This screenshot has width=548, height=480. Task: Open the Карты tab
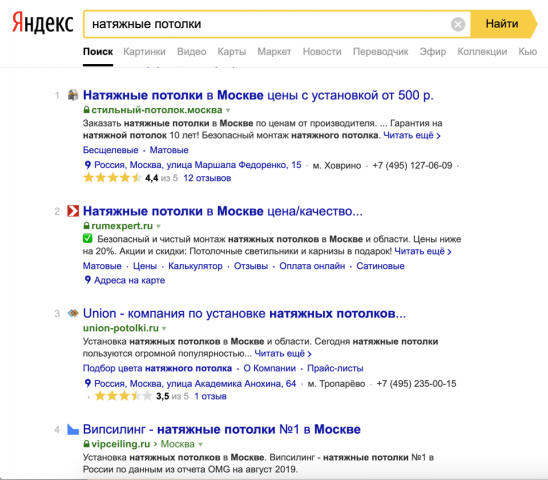pyautogui.click(x=232, y=52)
